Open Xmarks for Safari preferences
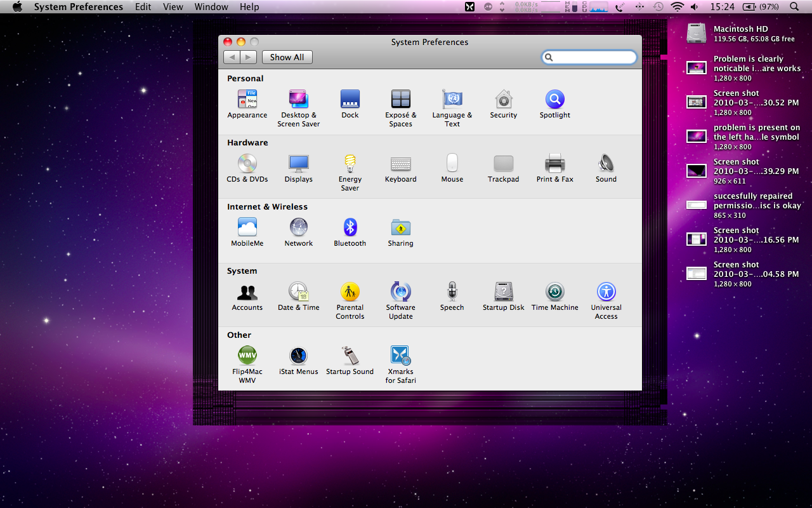Screen dimensions: 812x508 coord(401,364)
